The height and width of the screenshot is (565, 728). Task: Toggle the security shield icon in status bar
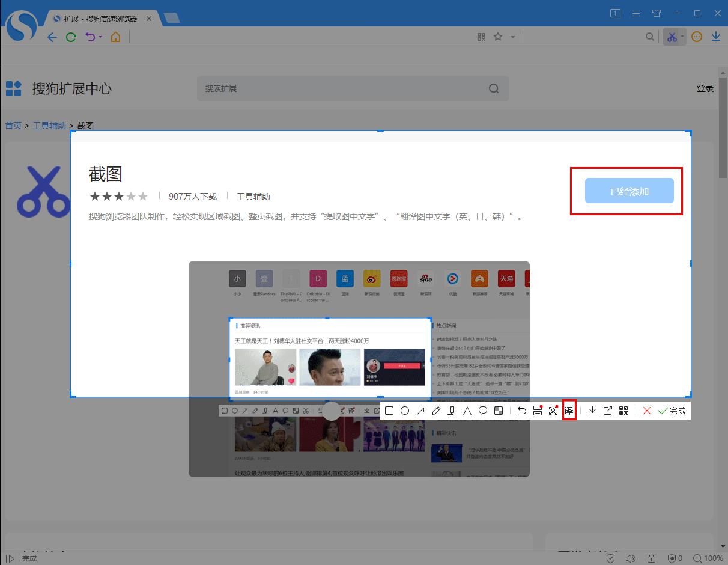pos(611,558)
